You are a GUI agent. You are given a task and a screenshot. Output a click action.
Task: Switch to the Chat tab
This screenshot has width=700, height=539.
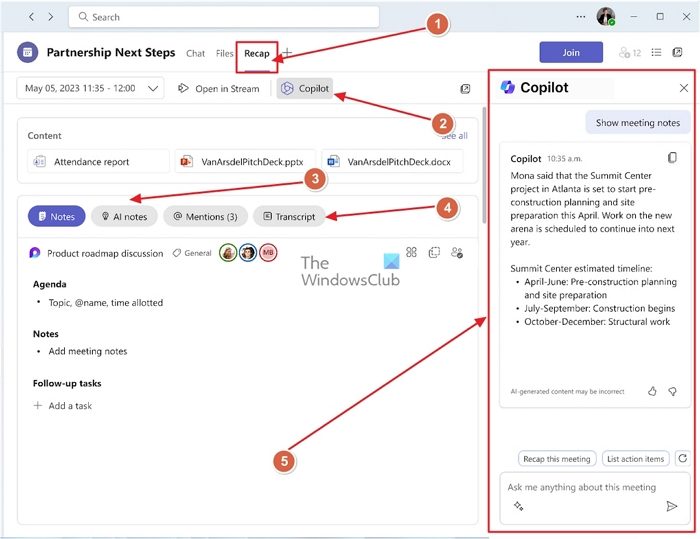click(x=195, y=54)
